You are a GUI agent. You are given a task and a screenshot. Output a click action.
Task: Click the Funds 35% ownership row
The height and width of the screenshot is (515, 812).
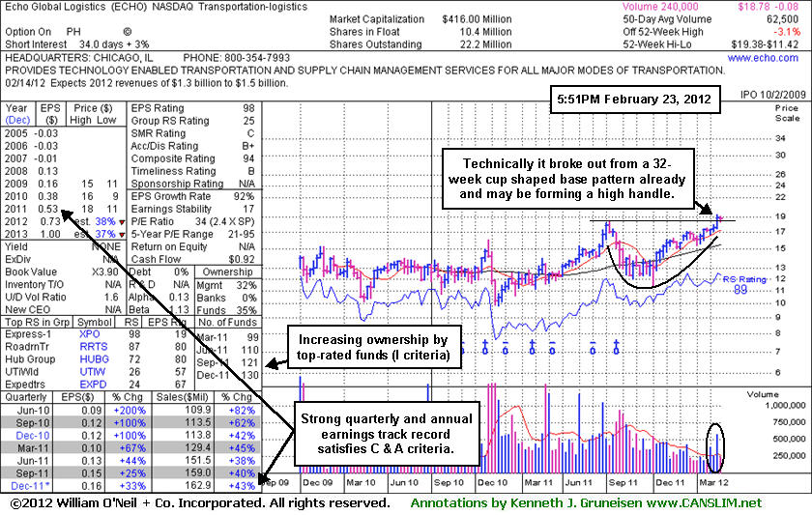pyautogui.click(x=227, y=310)
